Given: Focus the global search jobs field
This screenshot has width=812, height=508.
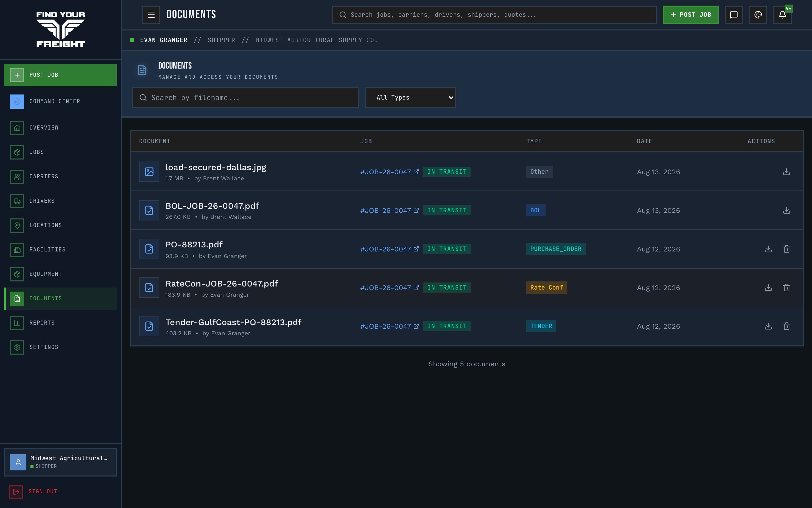Looking at the screenshot, I should pos(494,15).
